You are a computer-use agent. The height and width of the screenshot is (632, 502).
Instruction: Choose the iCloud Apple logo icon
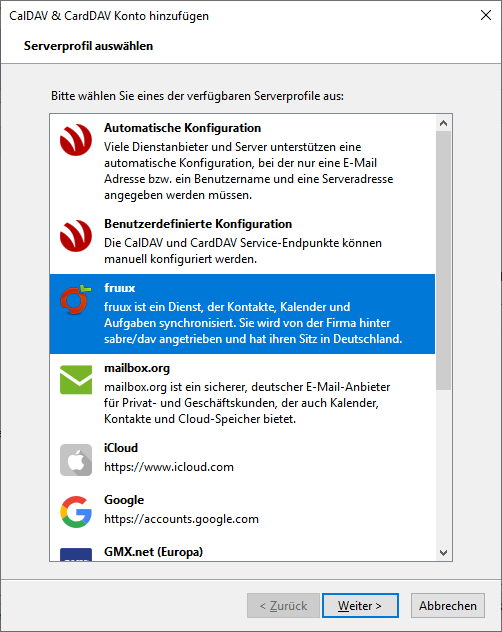[x=76, y=460]
